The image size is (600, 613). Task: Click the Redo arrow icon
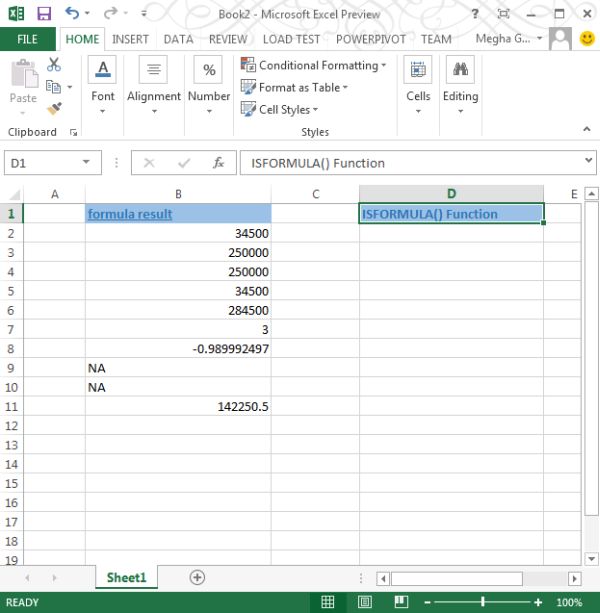[110, 13]
